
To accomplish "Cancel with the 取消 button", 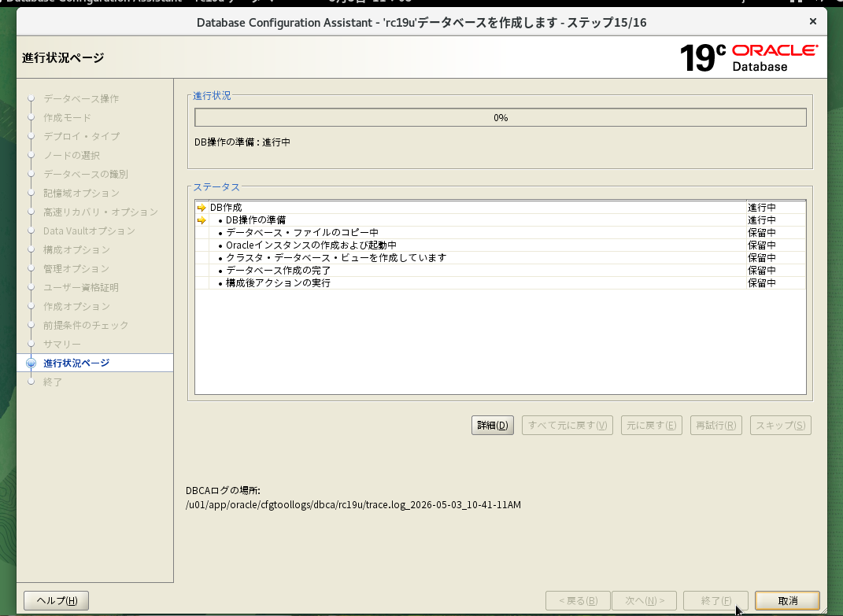I will 788,600.
